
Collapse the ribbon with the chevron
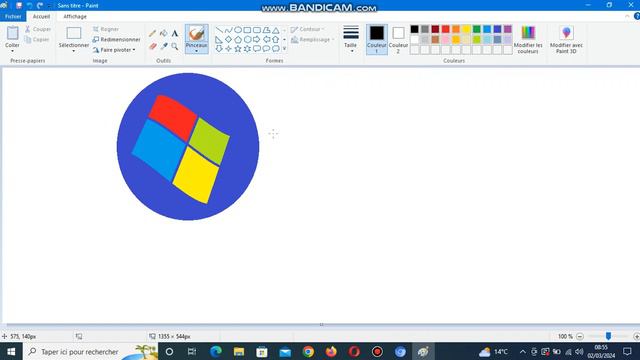point(627,16)
